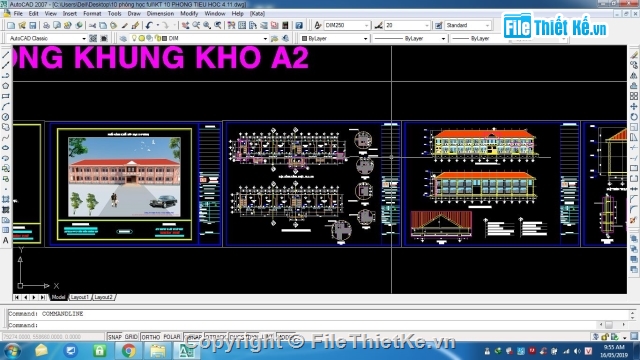The height and width of the screenshot is (360, 640).
Task: Select the Move tool in Modify toolbar
Action: (633, 106)
